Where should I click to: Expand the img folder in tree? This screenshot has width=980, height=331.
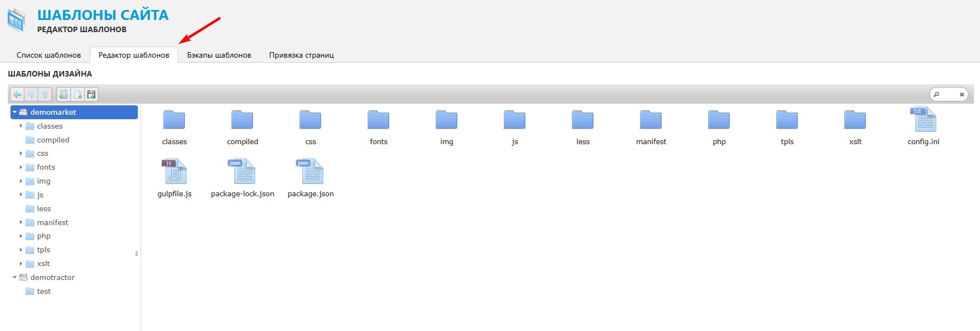21,181
